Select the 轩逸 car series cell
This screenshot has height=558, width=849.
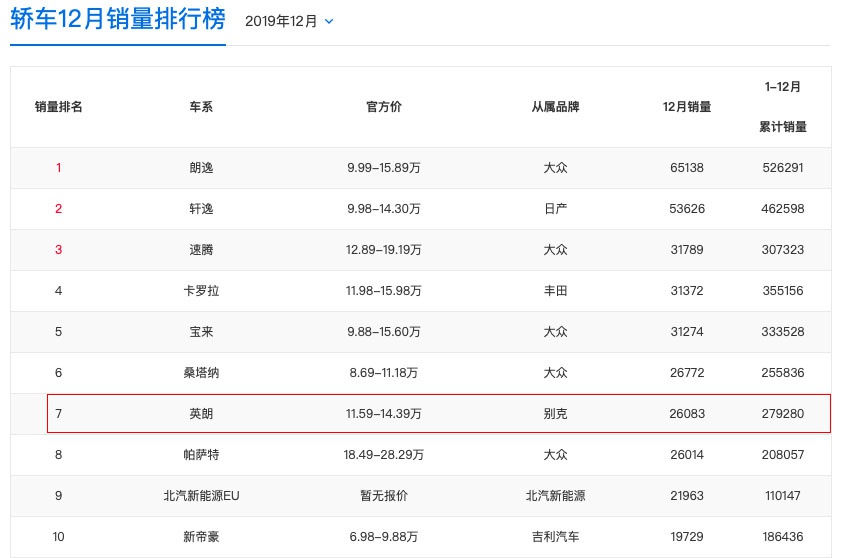click(201, 209)
